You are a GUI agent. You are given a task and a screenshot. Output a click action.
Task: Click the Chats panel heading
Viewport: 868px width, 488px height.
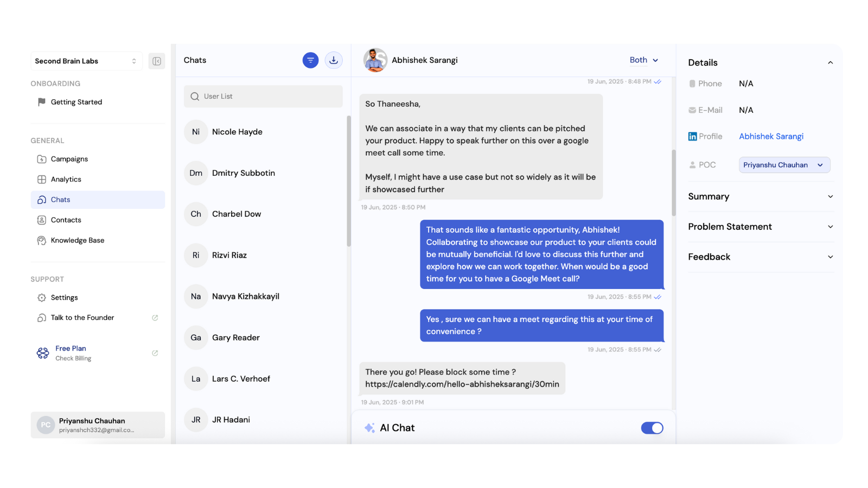point(195,60)
